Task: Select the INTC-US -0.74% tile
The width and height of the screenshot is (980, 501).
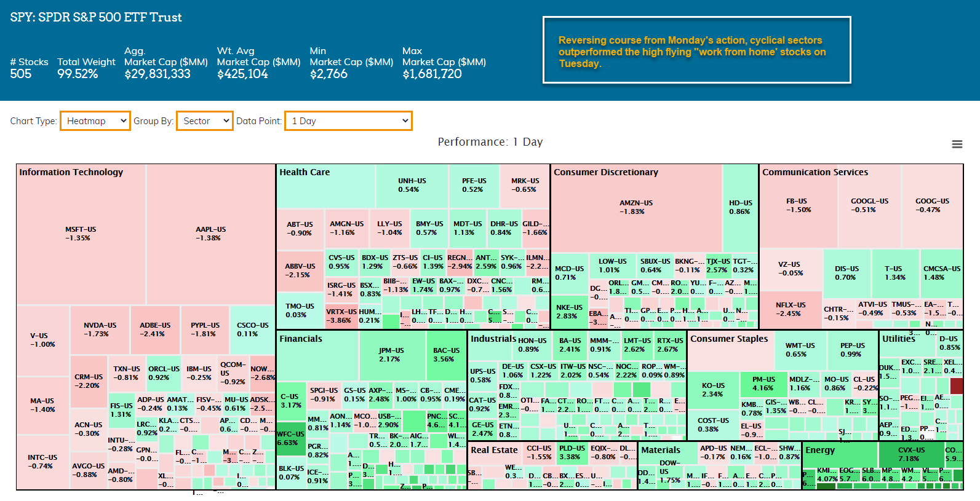Action: 42,462
